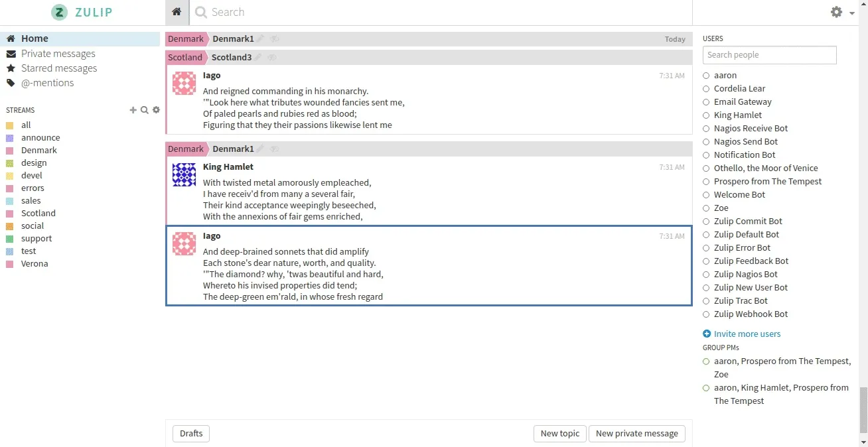Click the magnifier icon in the Streams header

145,110
